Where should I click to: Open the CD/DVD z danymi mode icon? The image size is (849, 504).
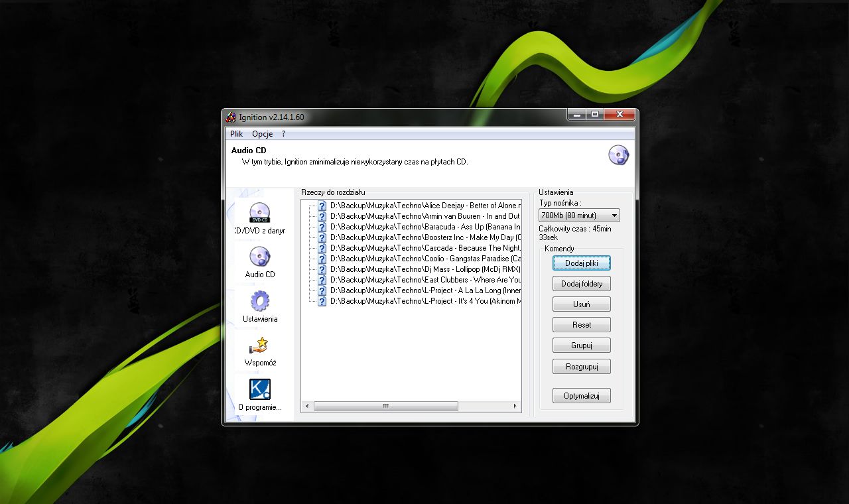[x=259, y=214]
